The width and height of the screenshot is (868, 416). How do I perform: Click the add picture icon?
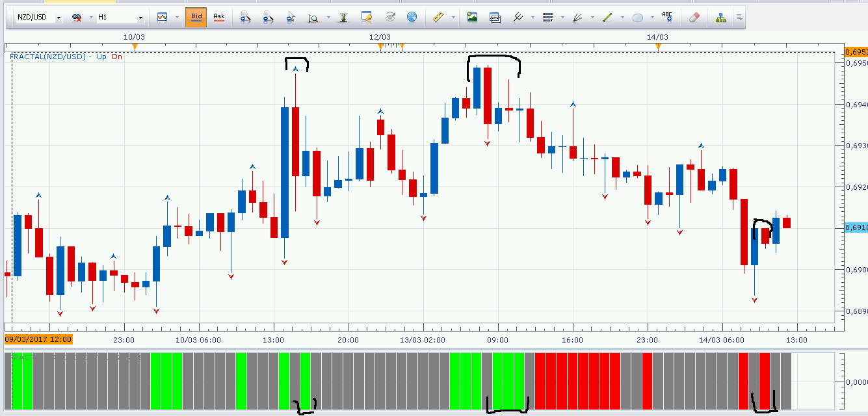pyautogui.click(x=472, y=18)
